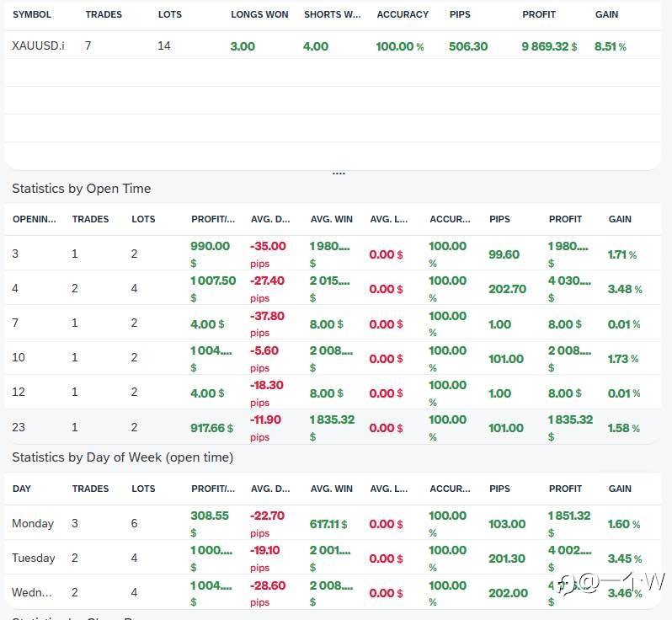Sort open time table by OPENIN... column
Image resolution: width=672 pixels, height=620 pixels.
pos(35,219)
